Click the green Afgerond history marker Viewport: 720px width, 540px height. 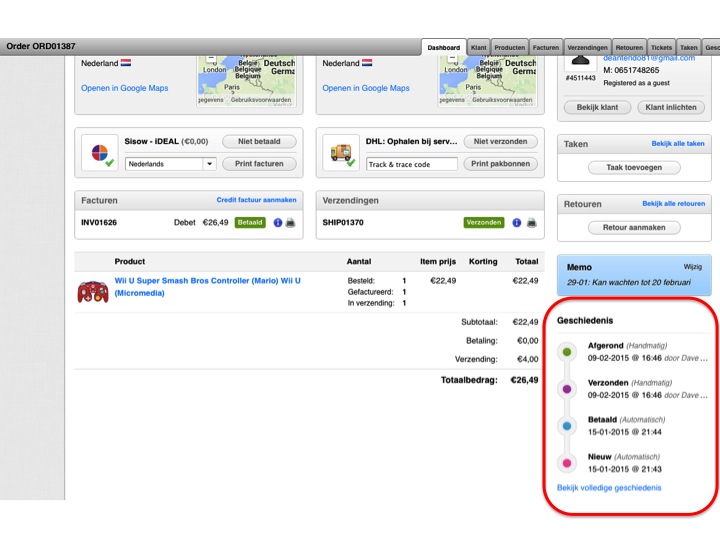pyautogui.click(x=567, y=352)
